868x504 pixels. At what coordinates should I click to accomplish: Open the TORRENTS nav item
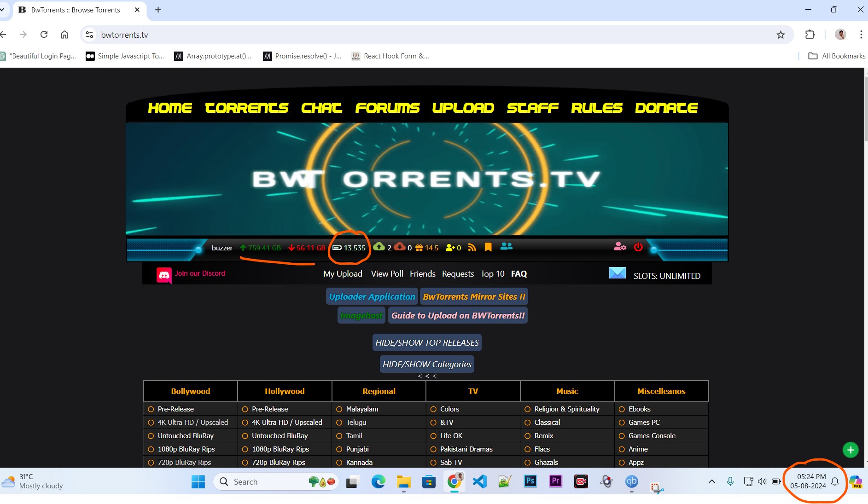point(247,108)
